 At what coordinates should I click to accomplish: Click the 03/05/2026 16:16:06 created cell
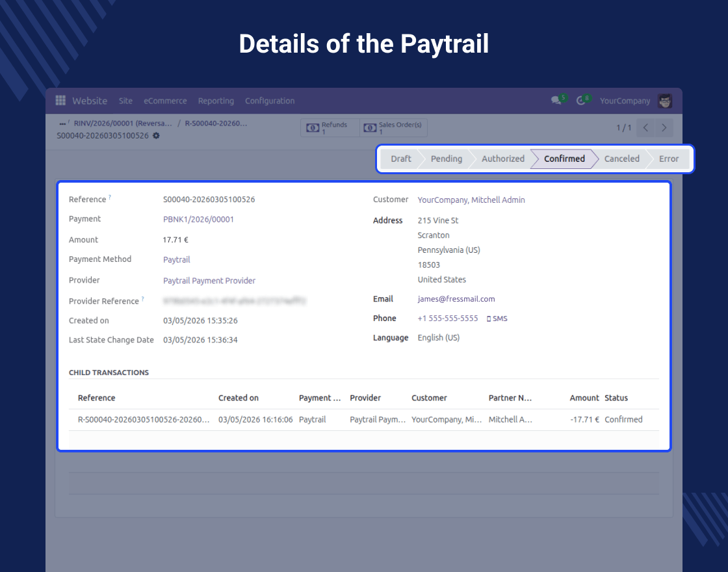255,420
